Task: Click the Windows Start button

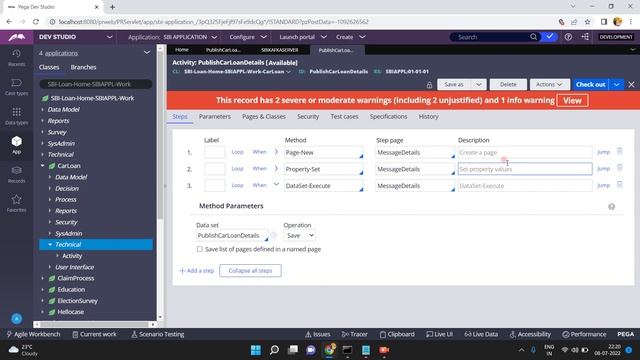Action: click(256, 350)
